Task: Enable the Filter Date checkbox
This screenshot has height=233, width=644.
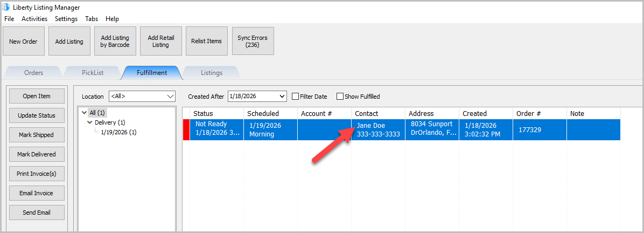Action: pyautogui.click(x=295, y=97)
